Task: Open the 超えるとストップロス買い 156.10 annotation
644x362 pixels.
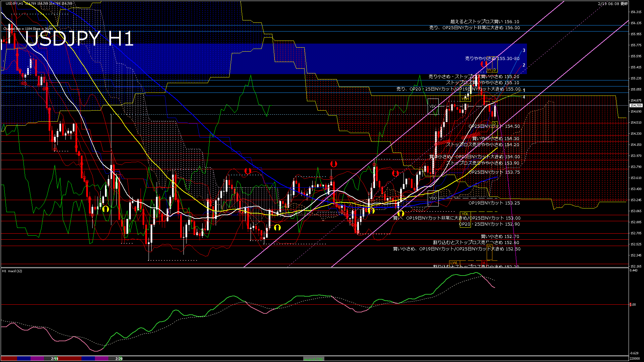Action: (x=484, y=21)
